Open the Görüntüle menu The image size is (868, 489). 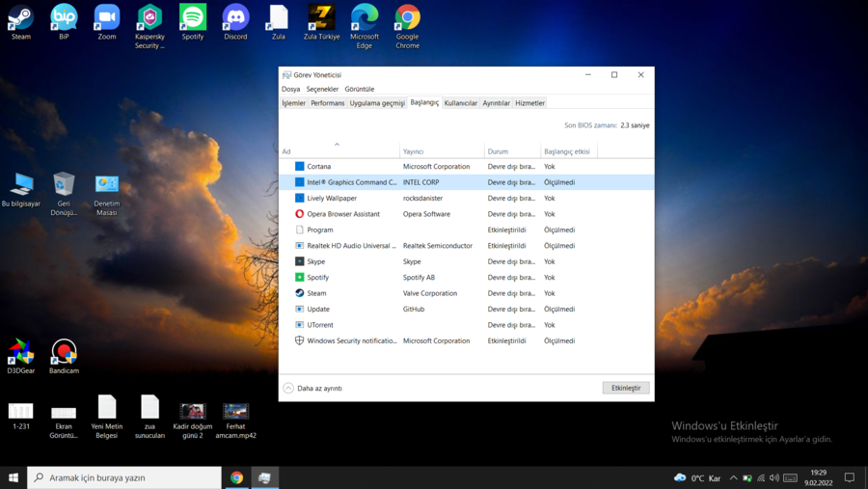pyautogui.click(x=360, y=89)
